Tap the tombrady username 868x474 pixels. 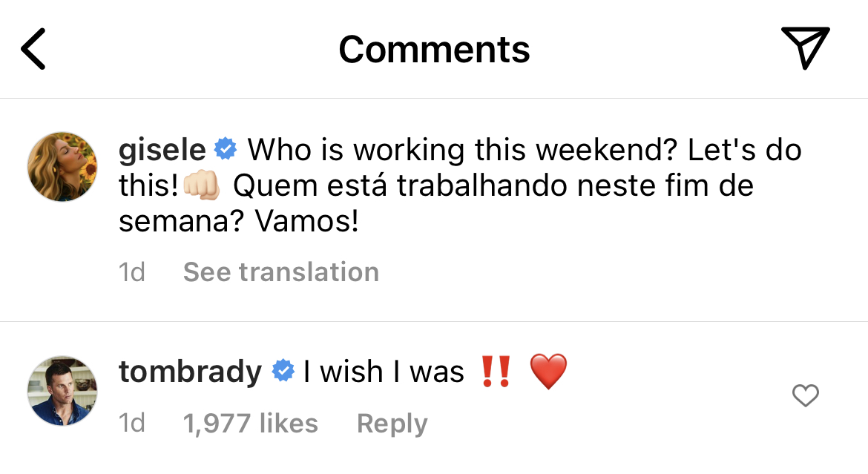pyautogui.click(x=190, y=372)
